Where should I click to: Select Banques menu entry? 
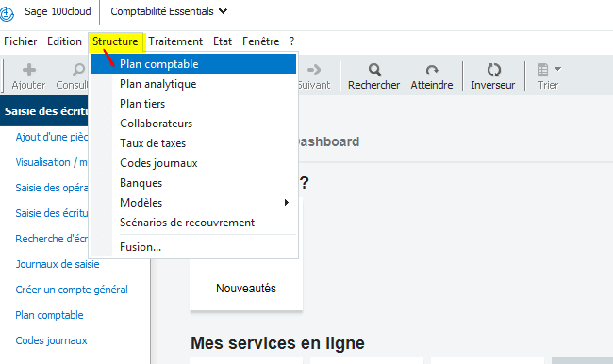click(193, 183)
